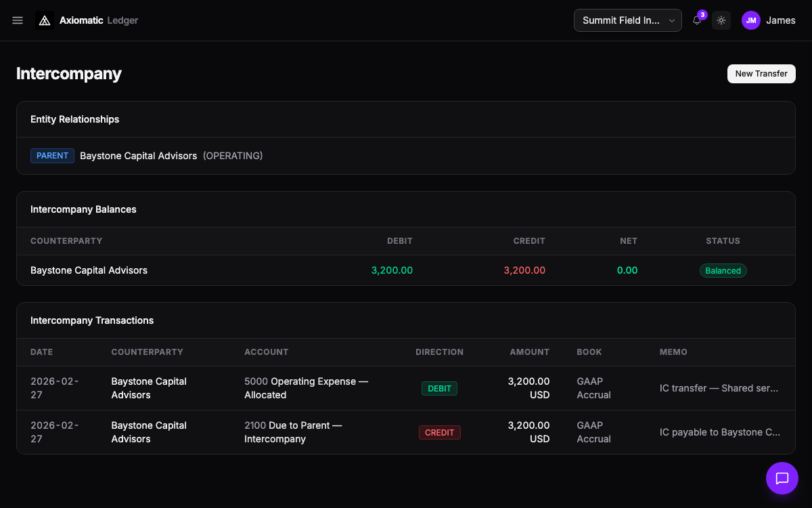Viewport: 812px width, 508px height.
Task: Expand the Summit Field entity dropdown
Action: 628,20
